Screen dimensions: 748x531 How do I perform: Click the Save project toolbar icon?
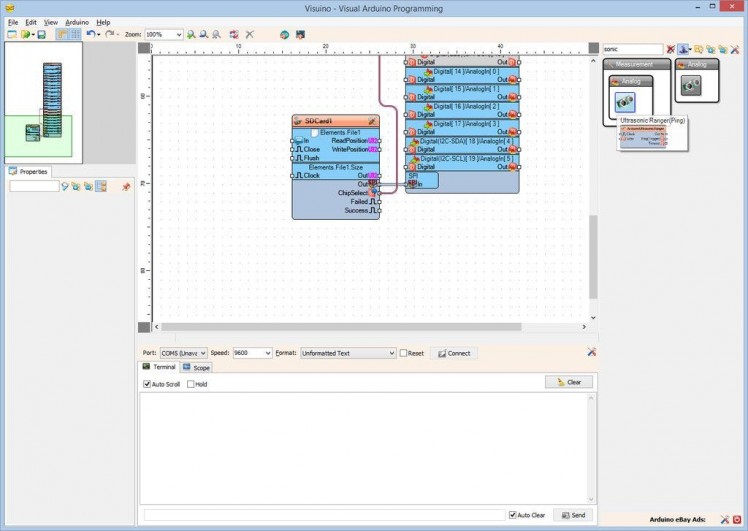(x=41, y=34)
